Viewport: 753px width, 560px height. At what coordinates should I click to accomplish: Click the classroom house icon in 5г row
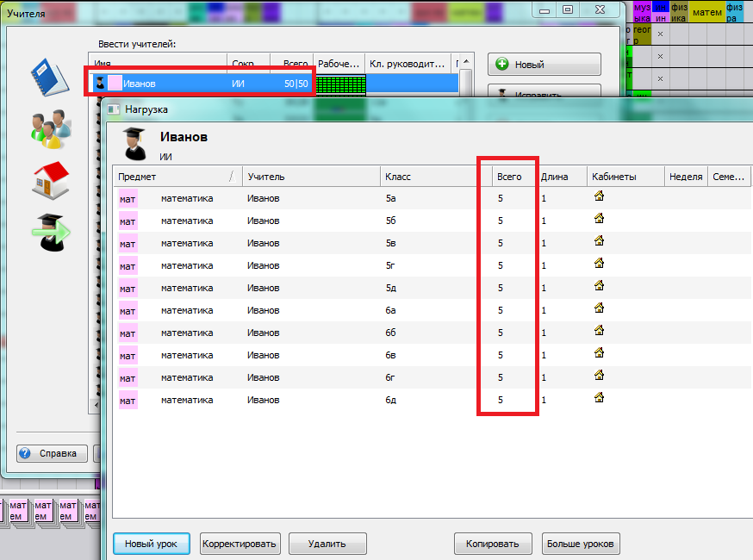coord(599,264)
